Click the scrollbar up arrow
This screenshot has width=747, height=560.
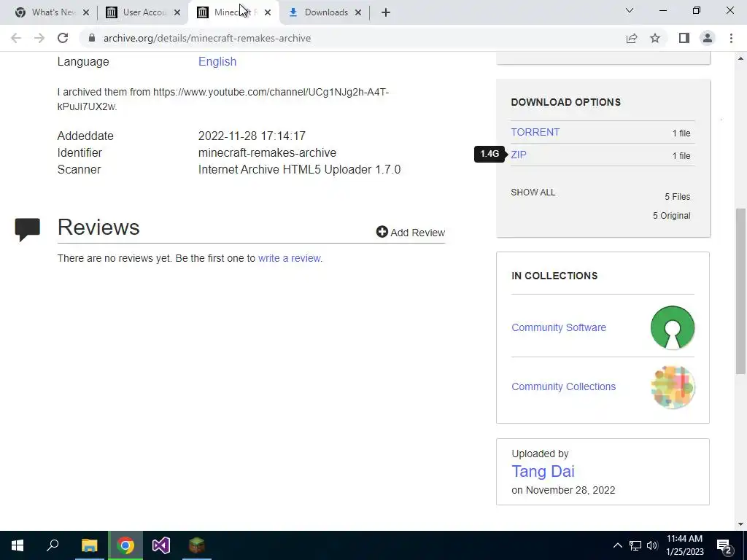[x=740, y=58]
